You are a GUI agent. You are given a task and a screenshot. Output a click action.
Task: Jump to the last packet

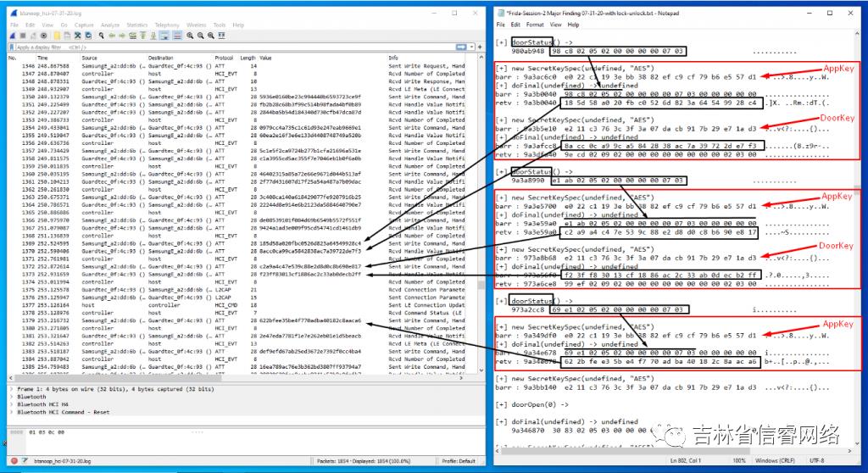click(x=153, y=36)
